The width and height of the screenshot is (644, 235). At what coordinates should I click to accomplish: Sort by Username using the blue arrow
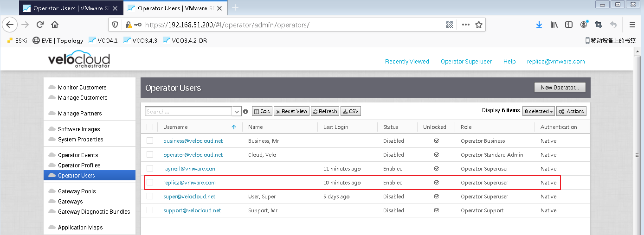click(x=234, y=127)
